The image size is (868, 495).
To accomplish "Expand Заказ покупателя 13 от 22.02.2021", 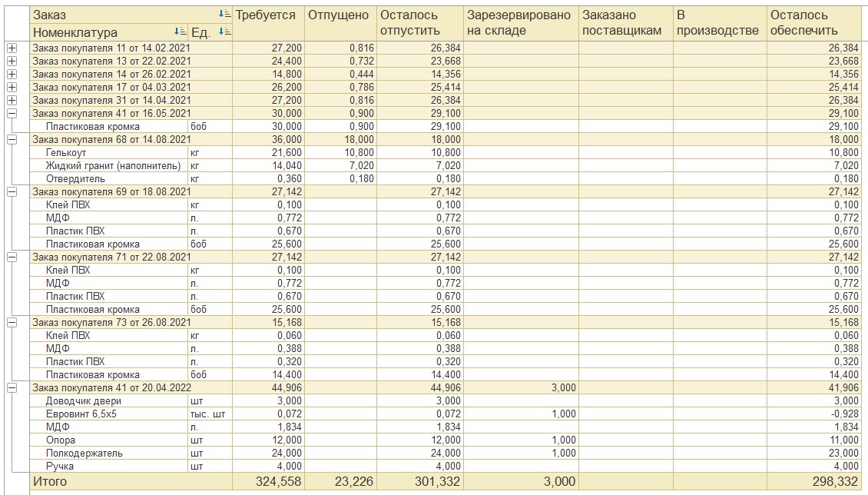I will pyautogui.click(x=12, y=61).
